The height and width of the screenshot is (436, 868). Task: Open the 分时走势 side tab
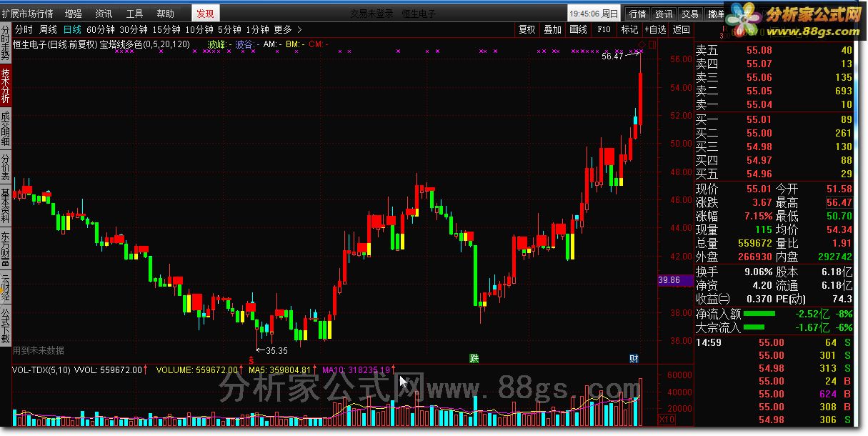click(6, 44)
